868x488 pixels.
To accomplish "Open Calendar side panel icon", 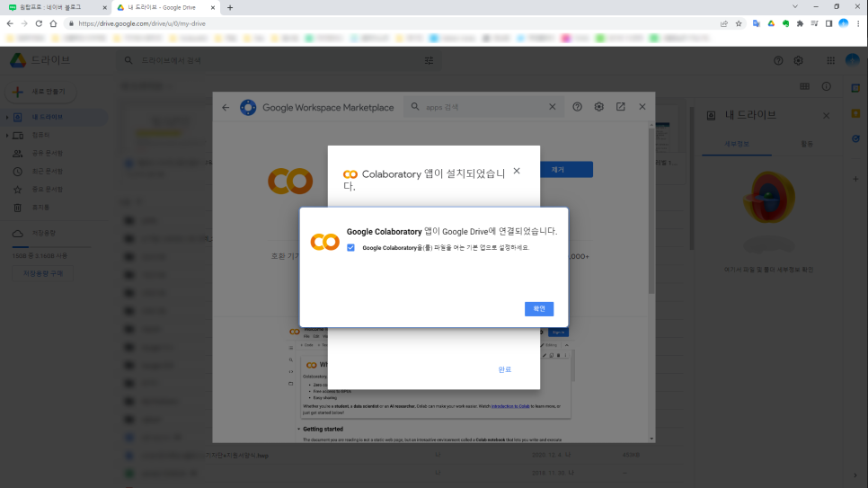I will 855,88.
